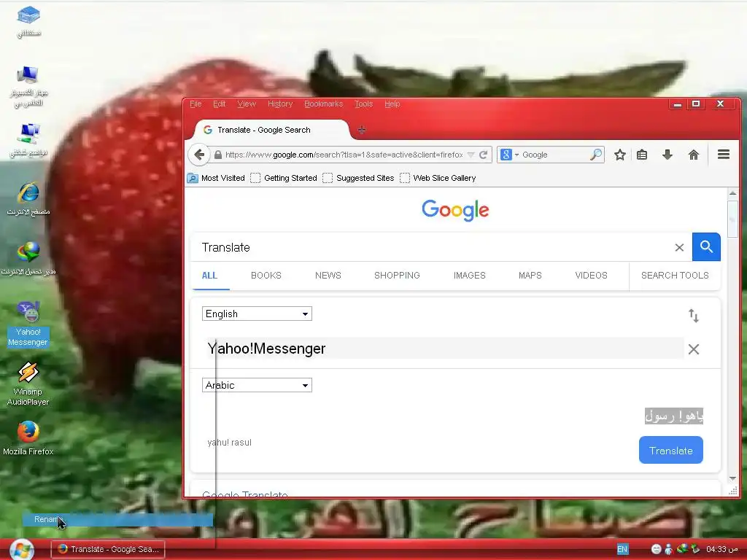Switch to the ALL results tab
Viewport: 747px width, 560px height.
coord(209,275)
